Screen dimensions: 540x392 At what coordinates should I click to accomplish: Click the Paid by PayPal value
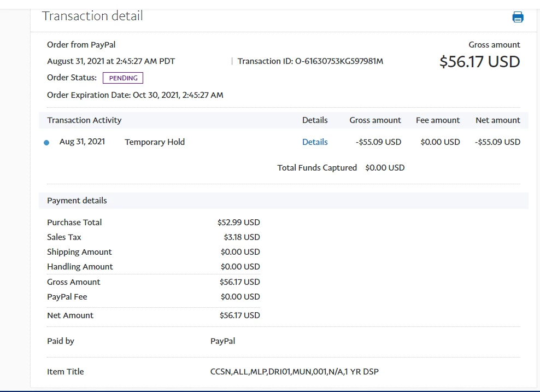[223, 341]
